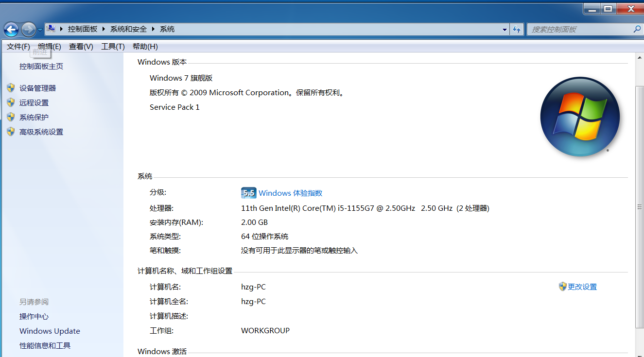Open 设备管理器 from sidebar
Image resolution: width=644 pixels, height=357 pixels.
point(37,88)
